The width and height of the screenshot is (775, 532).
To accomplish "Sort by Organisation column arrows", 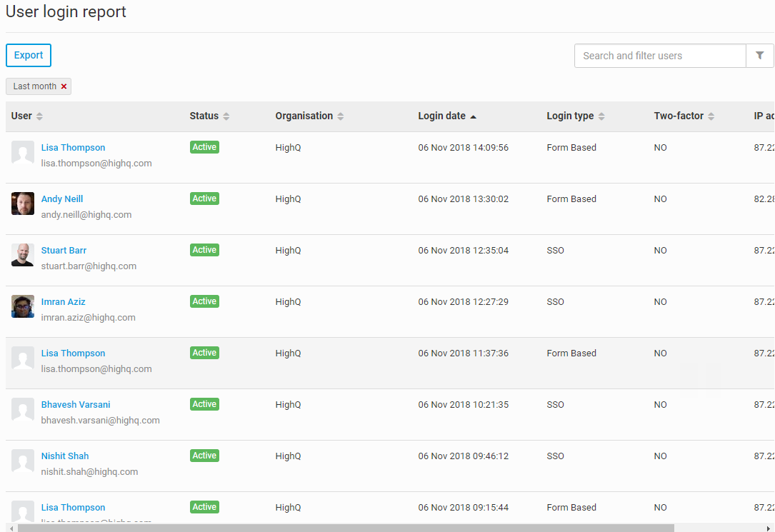I will pos(341,116).
